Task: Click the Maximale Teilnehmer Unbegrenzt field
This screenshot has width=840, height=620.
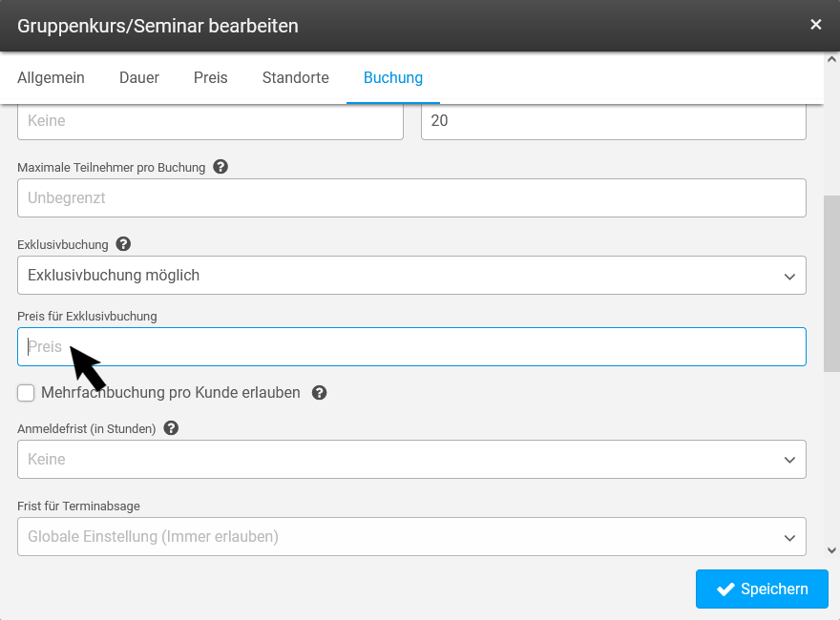Action: tap(411, 198)
